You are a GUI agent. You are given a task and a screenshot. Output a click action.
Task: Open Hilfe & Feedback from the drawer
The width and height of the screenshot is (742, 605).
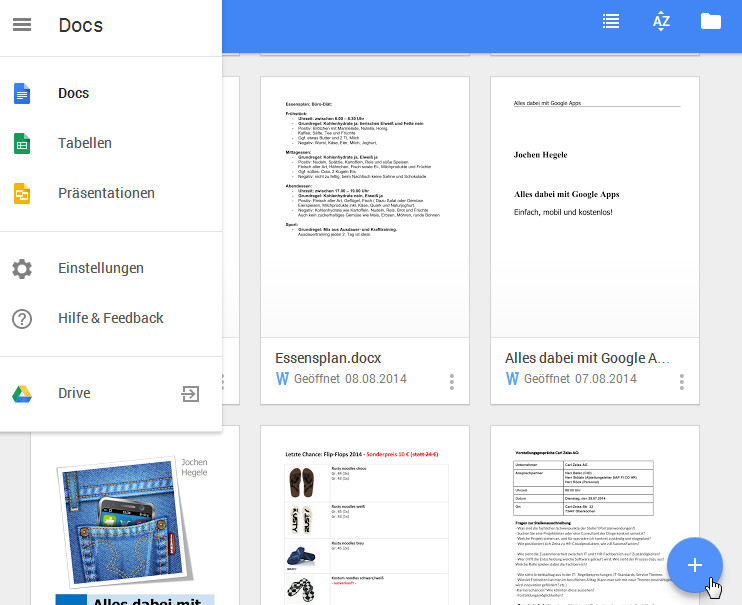click(x=111, y=318)
